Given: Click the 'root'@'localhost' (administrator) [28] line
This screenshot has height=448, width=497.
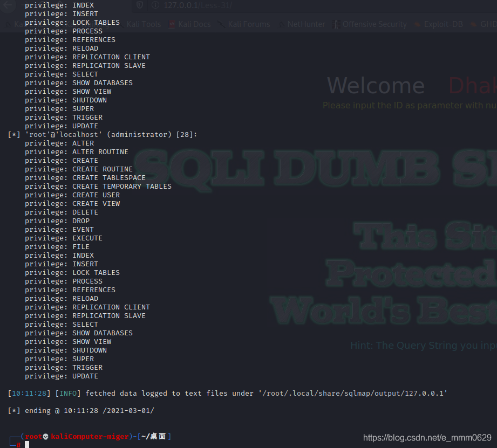Looking at the screenshot, I should point(103,135).
